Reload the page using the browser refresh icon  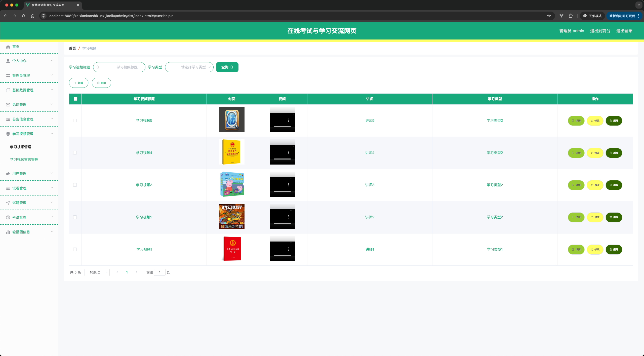(24, 16)
